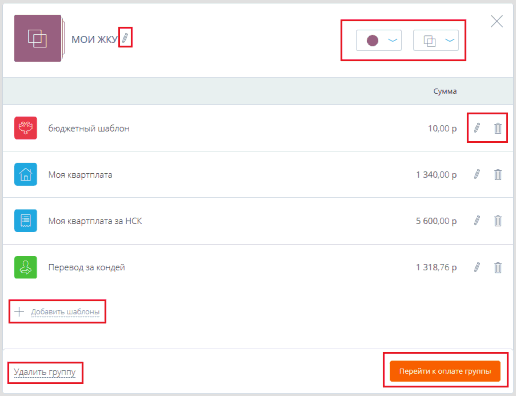The height and width of the screenshot is (396, 516).
Task: Click the Добавить шаблоны link
Action: tap(65, 312)
